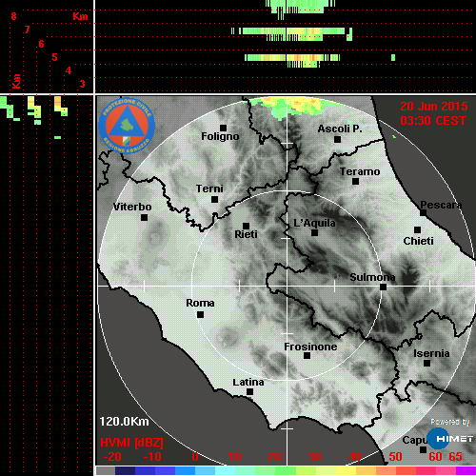Click the 8 height axis label
The height and width of the screenshot is (476, 476).
(x=13, y=16)
